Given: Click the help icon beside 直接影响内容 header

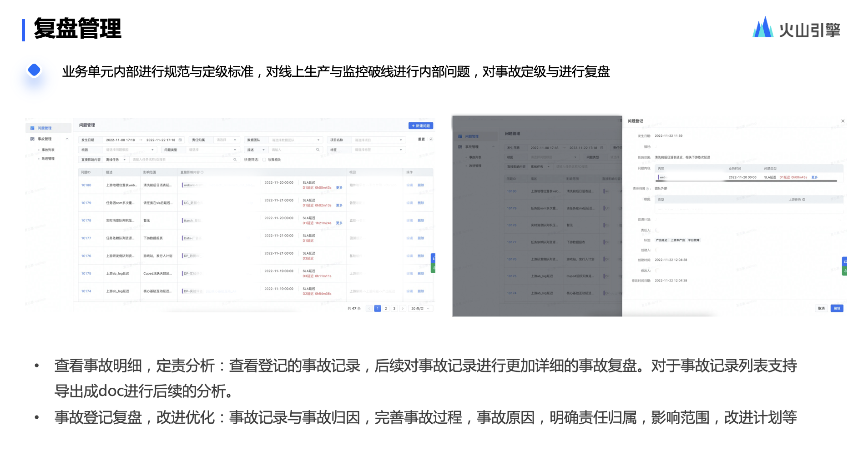Looking at the screenshot, I should [202, 172].
